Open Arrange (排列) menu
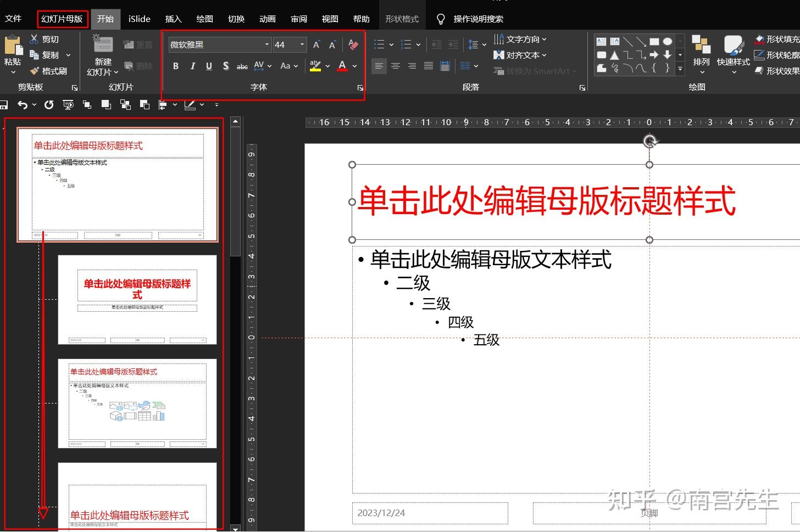The width and height of the screenshot is (800, 532). [x=701, y=54]
